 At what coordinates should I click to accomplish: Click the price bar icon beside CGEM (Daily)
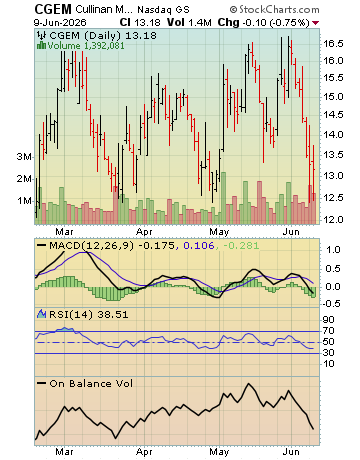[x=42, y=35]
